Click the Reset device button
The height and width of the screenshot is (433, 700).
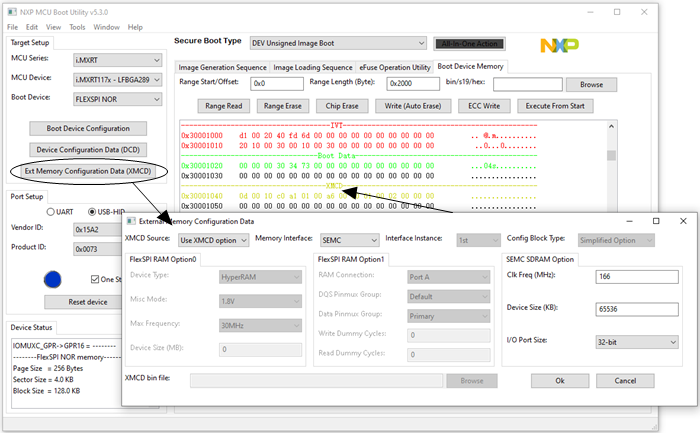point(84,302)
